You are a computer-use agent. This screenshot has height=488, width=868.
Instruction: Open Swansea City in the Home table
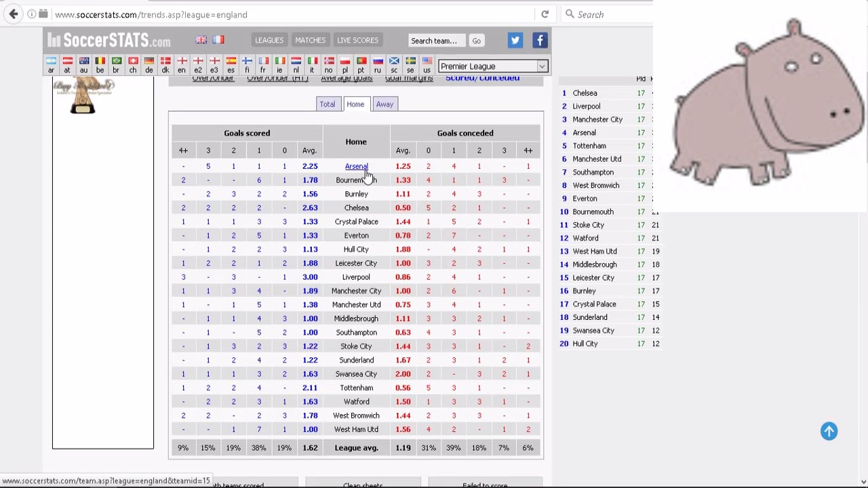pos(356,374)
